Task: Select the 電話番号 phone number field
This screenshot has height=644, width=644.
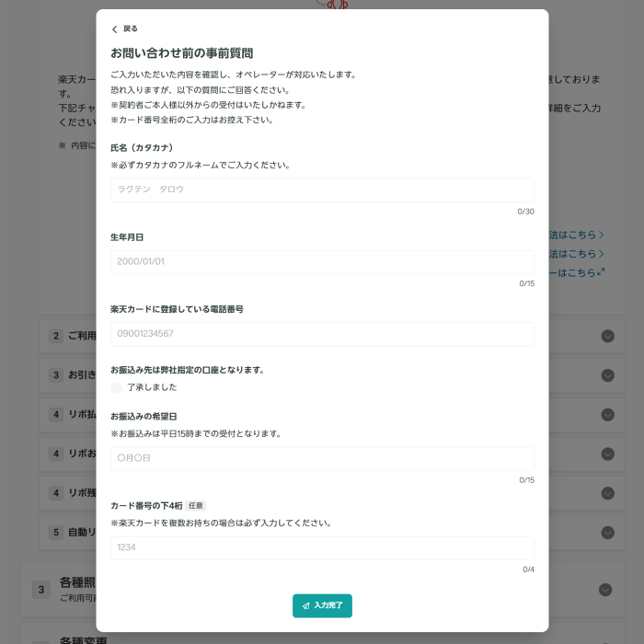Action: pos(322,334)
